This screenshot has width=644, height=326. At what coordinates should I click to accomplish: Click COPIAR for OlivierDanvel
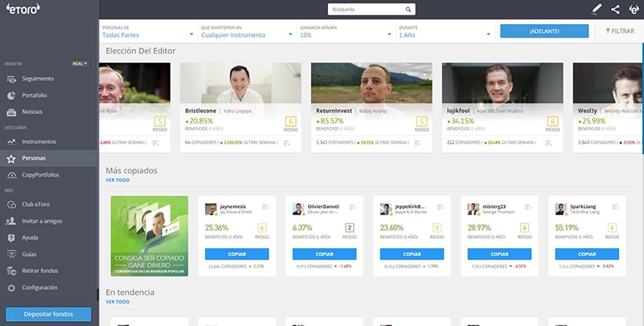(x=325, y=255)
